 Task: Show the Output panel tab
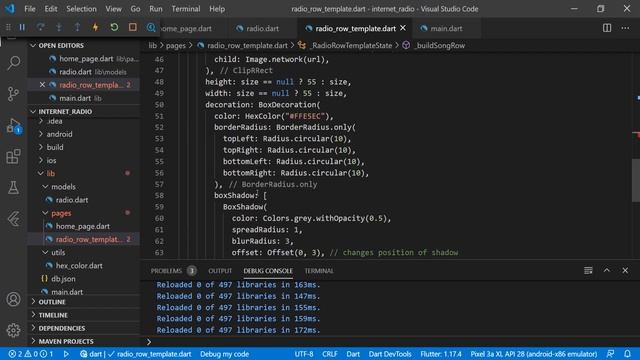220,271
